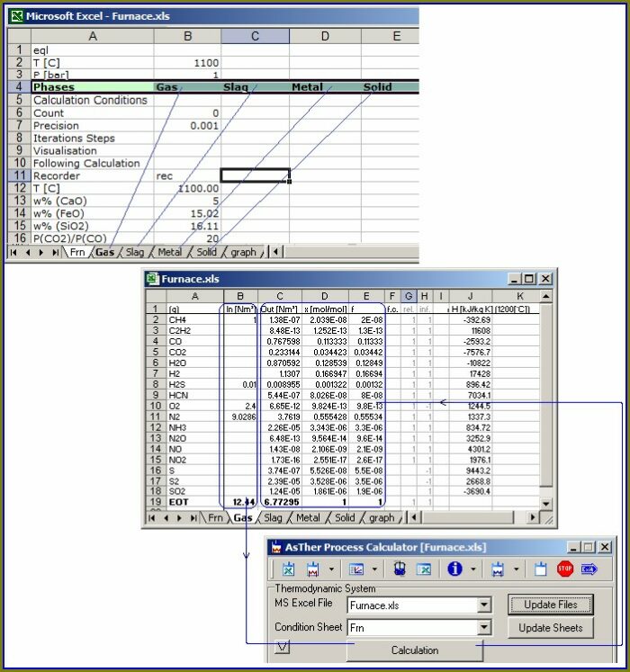Select 'EOT' cell in Furnace.xls window

(194, 502)
